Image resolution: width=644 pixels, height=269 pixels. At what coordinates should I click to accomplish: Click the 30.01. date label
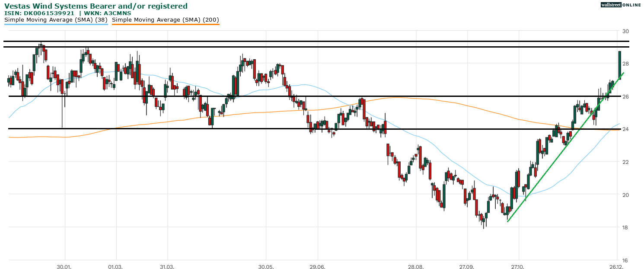click(65, 266)
